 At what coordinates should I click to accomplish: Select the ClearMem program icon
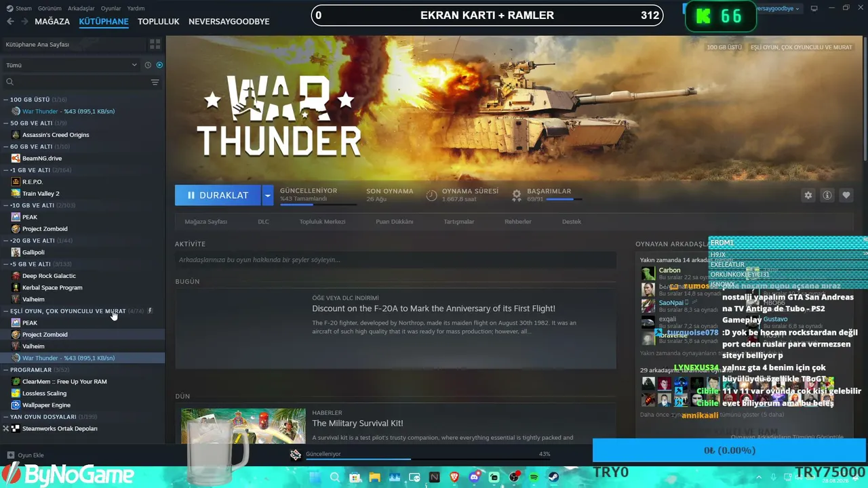[16, 382]
